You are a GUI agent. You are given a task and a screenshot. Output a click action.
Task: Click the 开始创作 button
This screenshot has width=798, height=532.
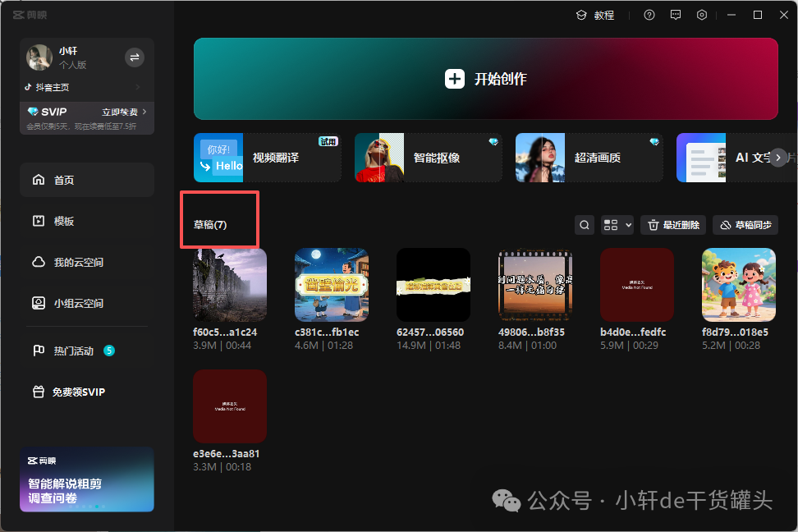coord(485,79)
